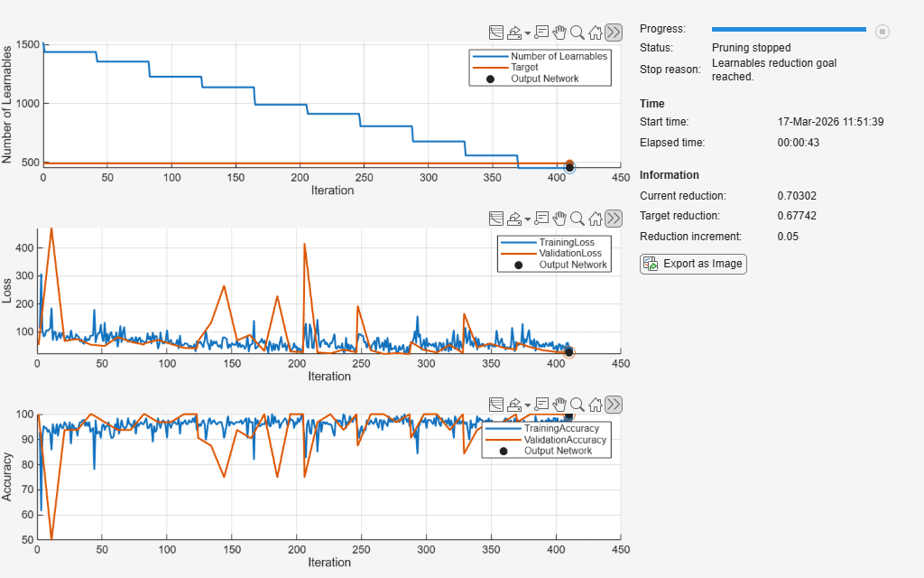
Task: Click 'Iteration' x-axis label under Learnables plot
Action: pos(332,190)
